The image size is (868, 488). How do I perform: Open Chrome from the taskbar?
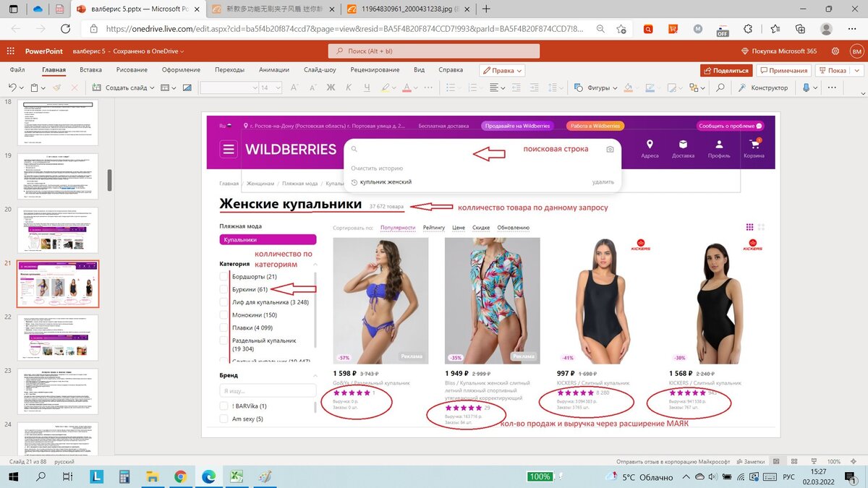(180, 476)
